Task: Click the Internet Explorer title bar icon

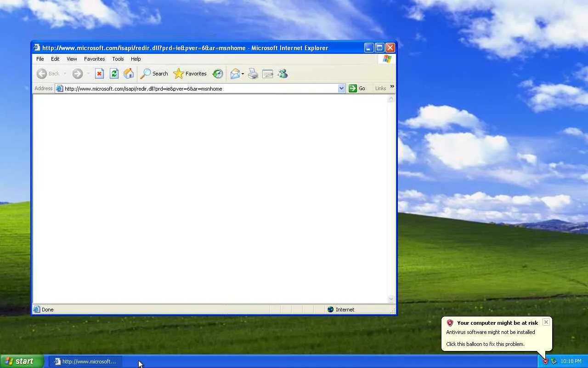Action: coord(37,48)
